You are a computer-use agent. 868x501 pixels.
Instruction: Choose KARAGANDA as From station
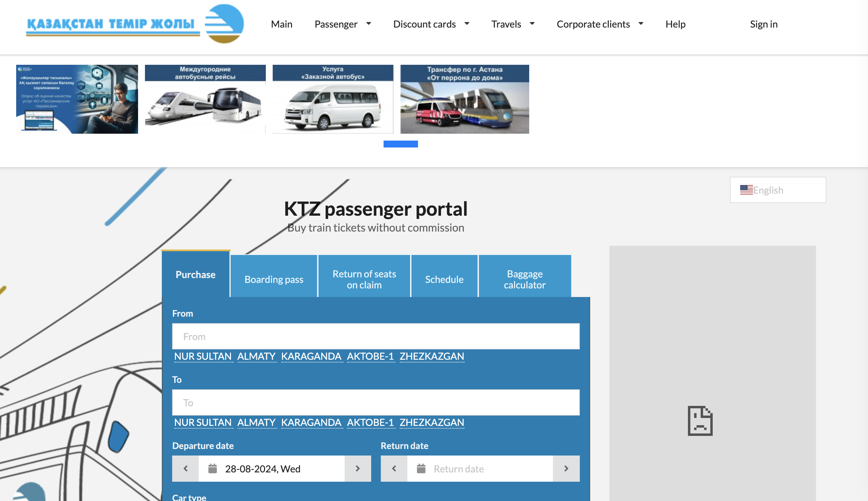311,356
